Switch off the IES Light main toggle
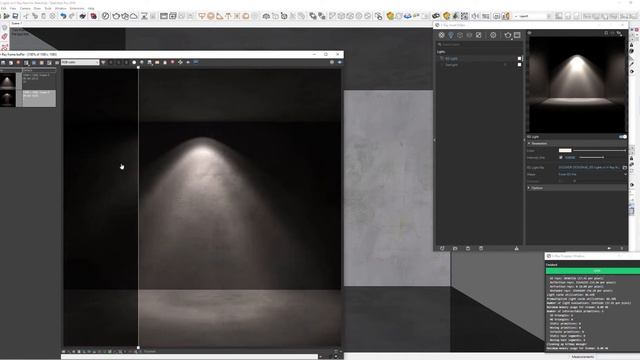The height and width of the screenshot is (360, 640). tap(622, 137)
